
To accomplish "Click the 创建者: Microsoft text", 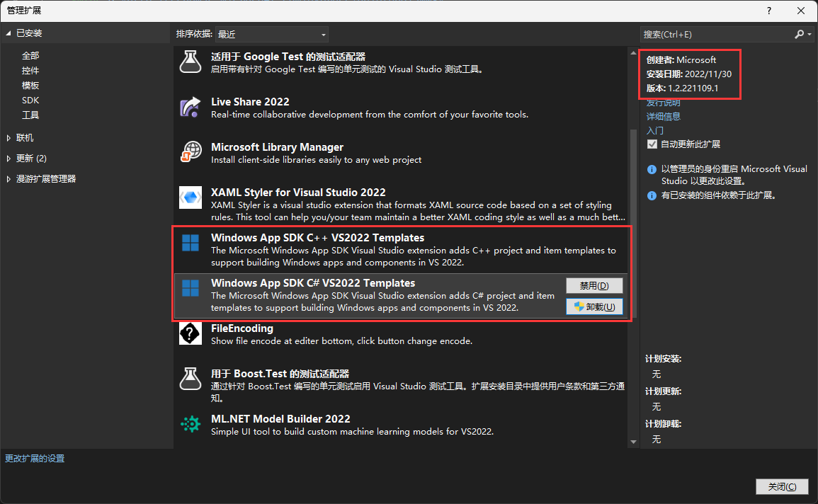I will (681, 60).
